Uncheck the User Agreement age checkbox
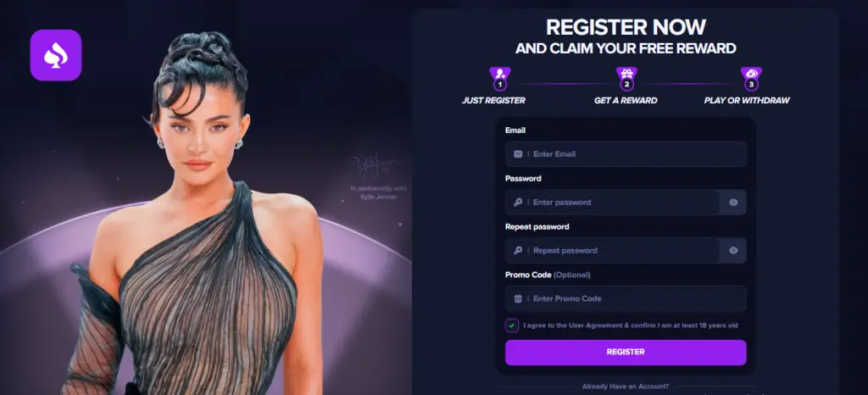Image resolution: width=868 pixels, height=395 pixels. click(512, 325)
